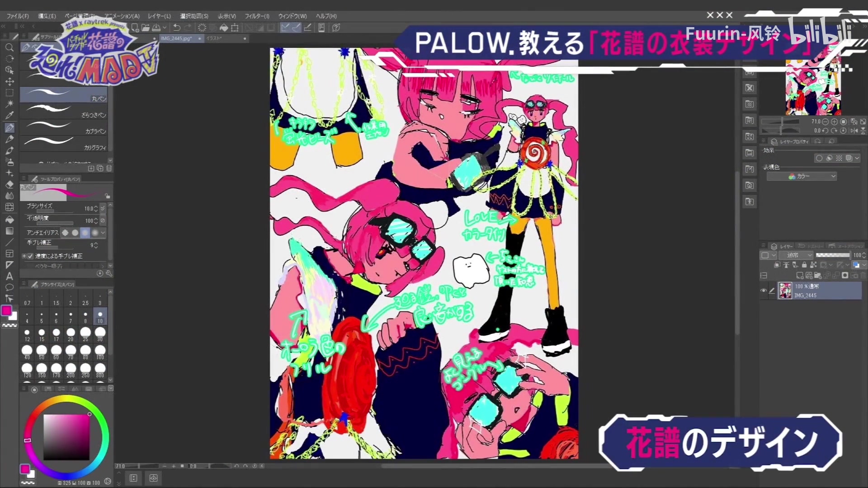Click inside the color wheel square
868x488 pixels.
point(66,436)
